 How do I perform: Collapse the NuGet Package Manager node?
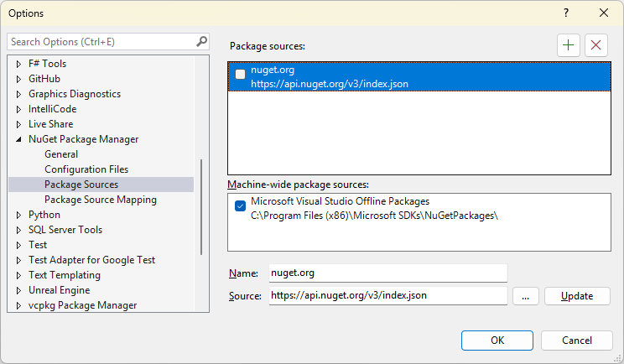18,139
